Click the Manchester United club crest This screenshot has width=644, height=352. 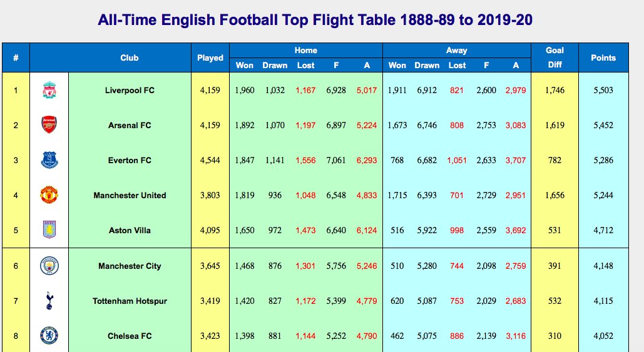pos(49,196)
